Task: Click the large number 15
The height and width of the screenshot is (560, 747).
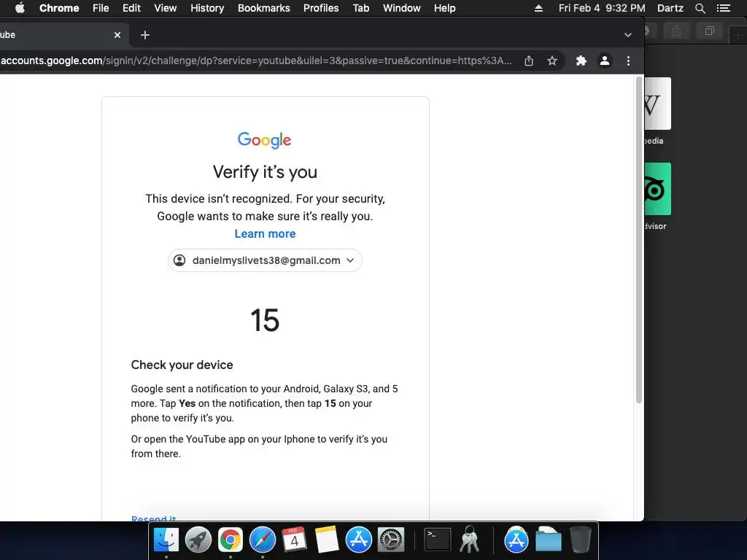Action: [264, 320]
